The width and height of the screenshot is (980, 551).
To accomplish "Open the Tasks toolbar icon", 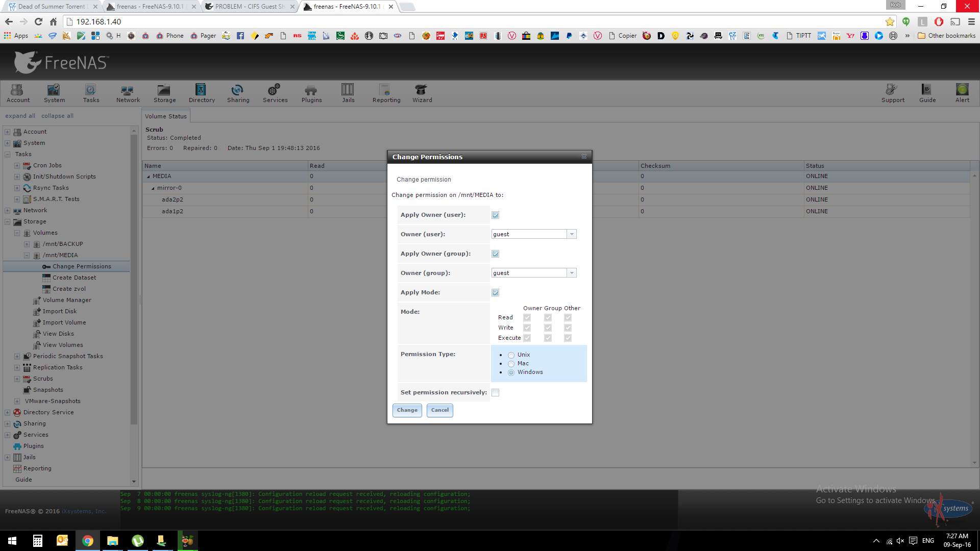I will pos(91,93).
